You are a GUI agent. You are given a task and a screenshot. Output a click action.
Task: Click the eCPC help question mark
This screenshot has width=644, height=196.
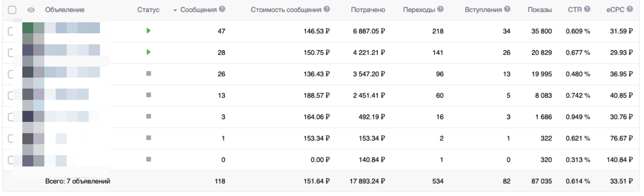[630, 9]
